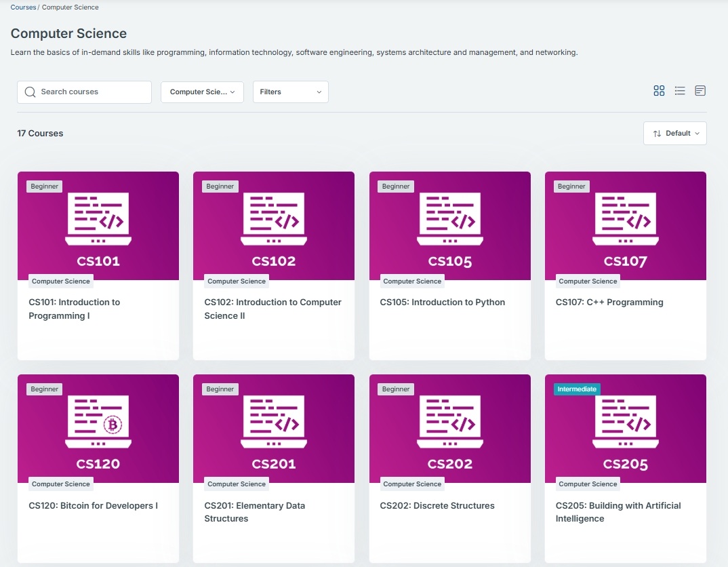This screenshot has width=728, height=567.
Task: Open CS107: C++ Programming course title
Action: (x=609, y=302)
